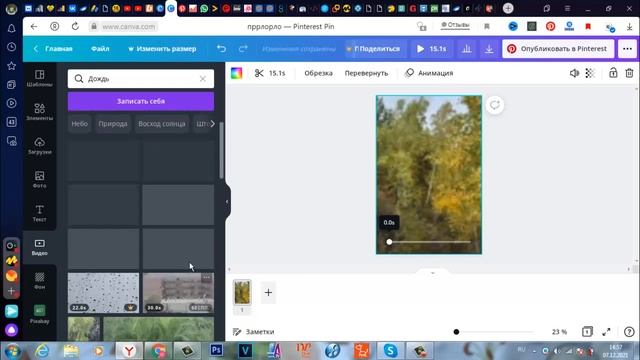Open Notes (Заметки) panel
The height and width of the screenshot is (360, 640).
[253, 332]
